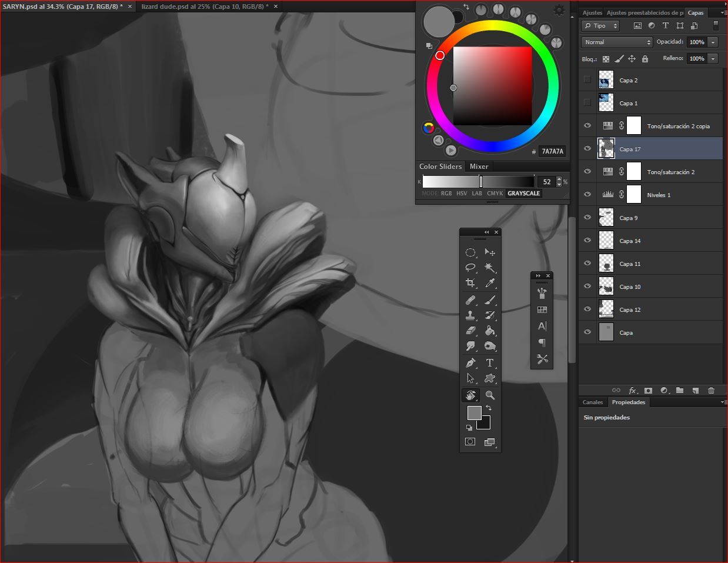
Task: Select the Clone Stamp tool
Action: pos(470,316)
